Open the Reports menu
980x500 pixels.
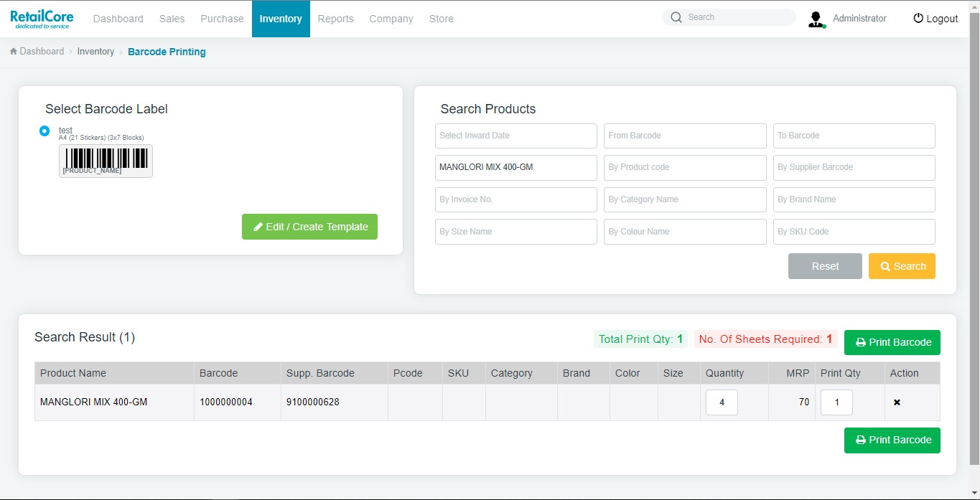tap(335, 19)
